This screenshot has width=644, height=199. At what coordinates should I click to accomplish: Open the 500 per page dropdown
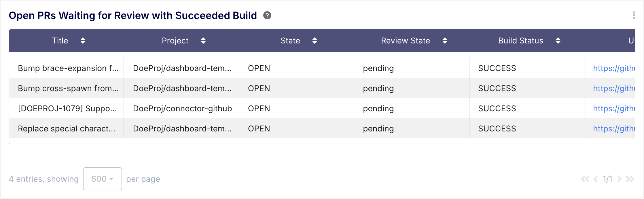pos(102,179)
